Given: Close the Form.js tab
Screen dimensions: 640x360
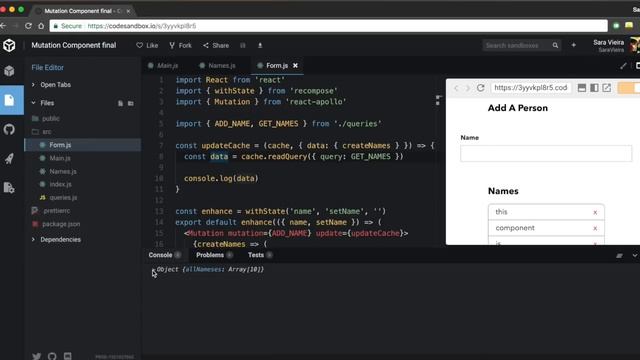Looking at the screenshot, I should [x=296, y=65].
